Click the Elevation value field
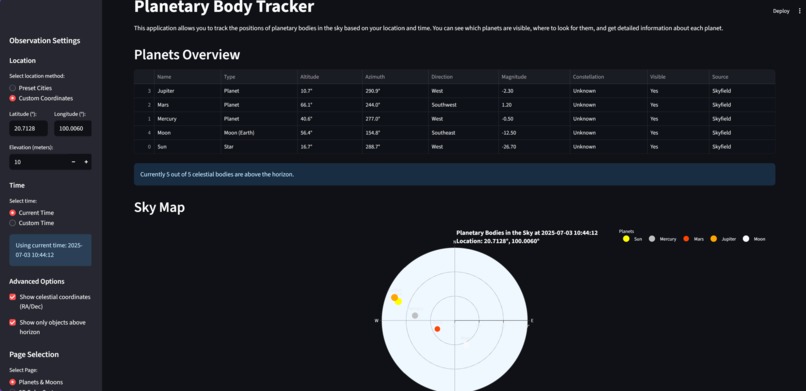The image size is (806, 391). point(38,162)
